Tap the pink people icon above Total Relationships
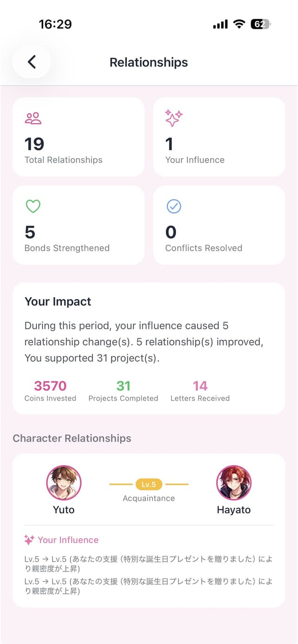Viewport: 298px width, 644px height. [x=33, y=118]
